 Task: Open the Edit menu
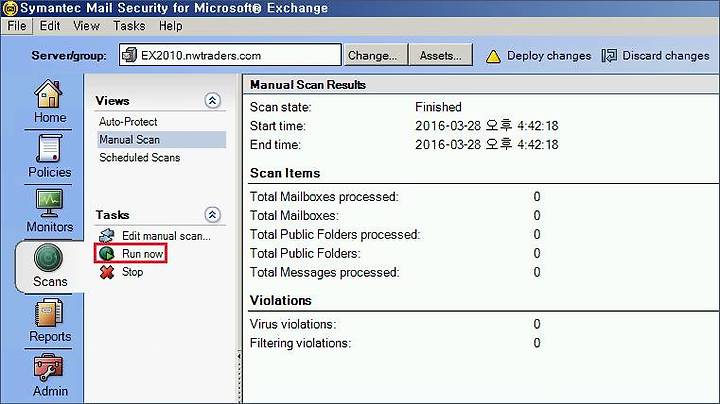(50, 26)
